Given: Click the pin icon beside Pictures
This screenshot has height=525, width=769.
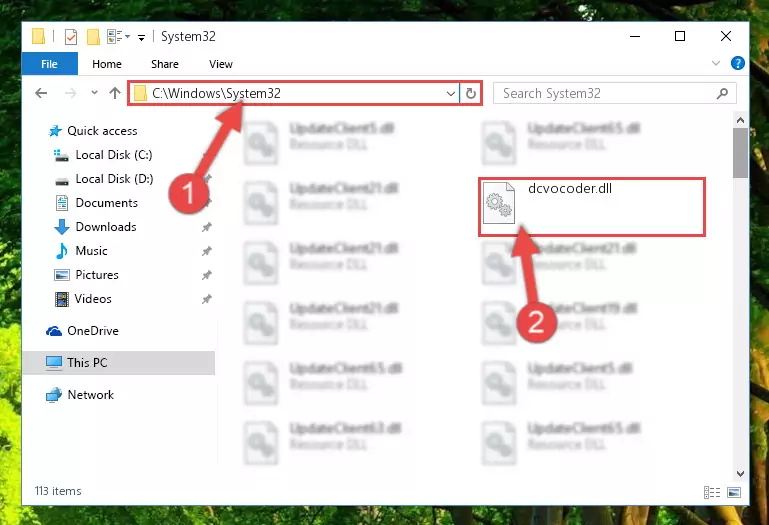Looking at the screenshot, I should click(x=206, y=275).
